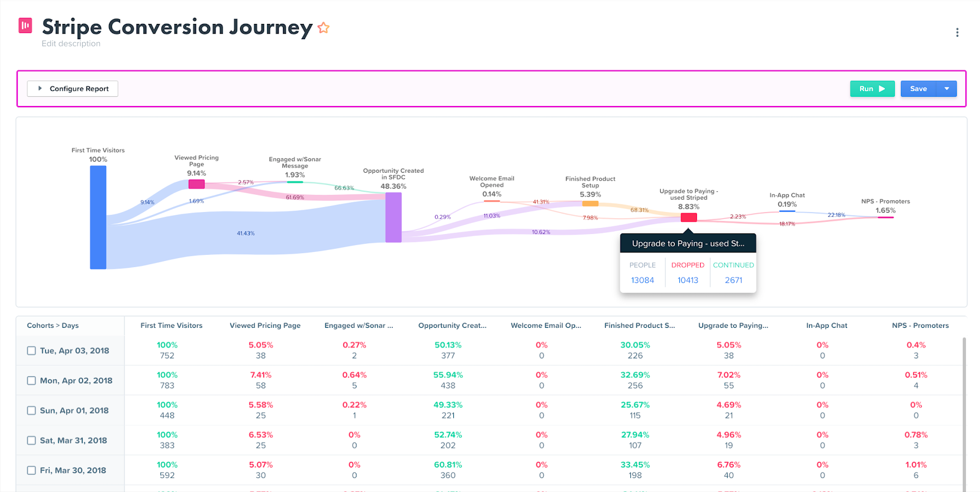The image size is (980, 492).
Task: Click the Stripe Conversion Journey title
Action: pos(178,27)
